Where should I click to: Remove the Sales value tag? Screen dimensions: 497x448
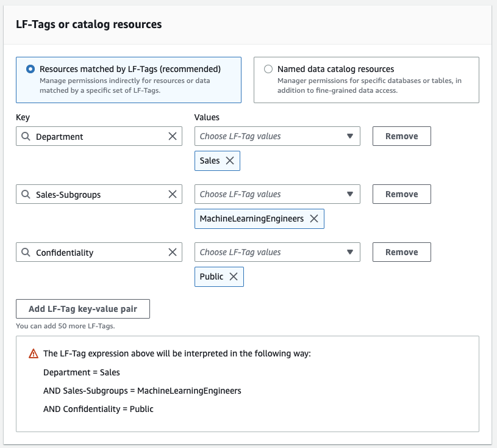230,161
